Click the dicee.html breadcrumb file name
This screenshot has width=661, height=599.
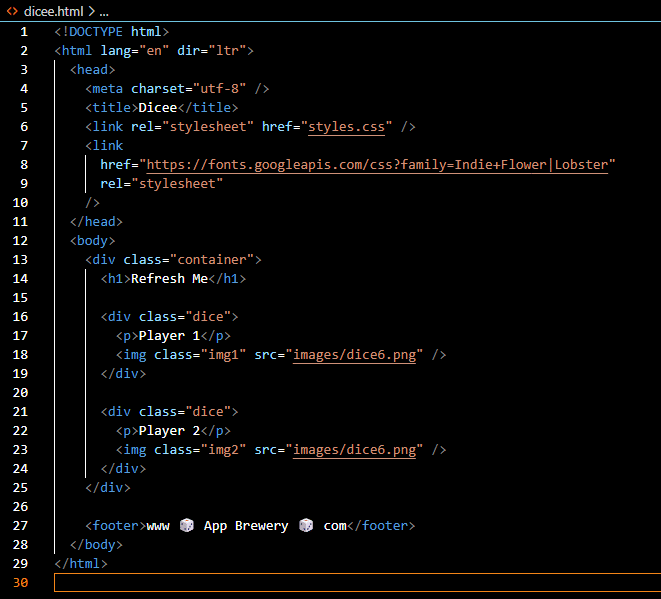coord(54,11)
